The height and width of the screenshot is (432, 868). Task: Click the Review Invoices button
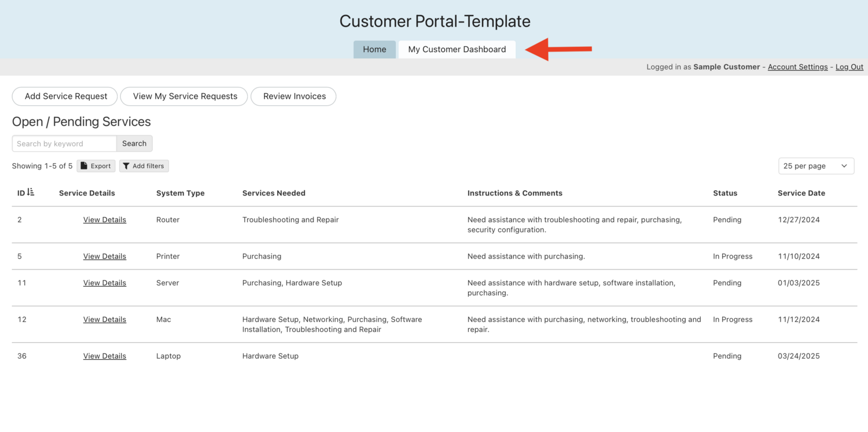tap(293, 96)
